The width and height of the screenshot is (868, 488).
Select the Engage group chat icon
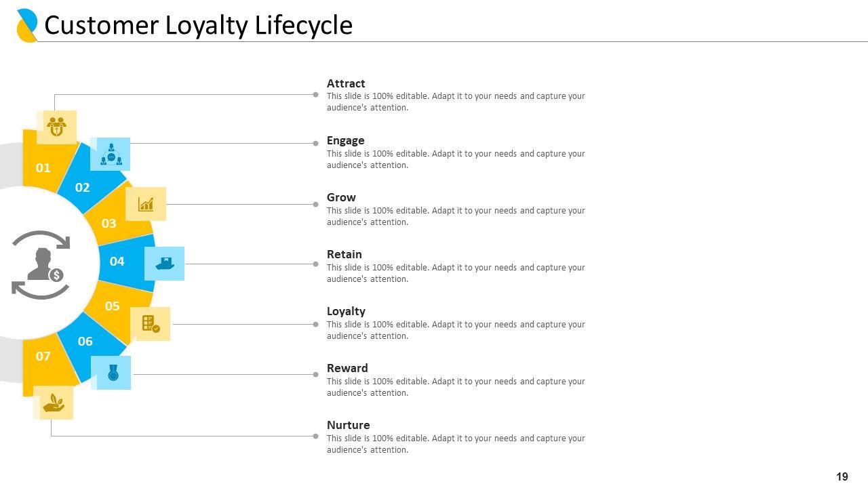coord(111,154)
